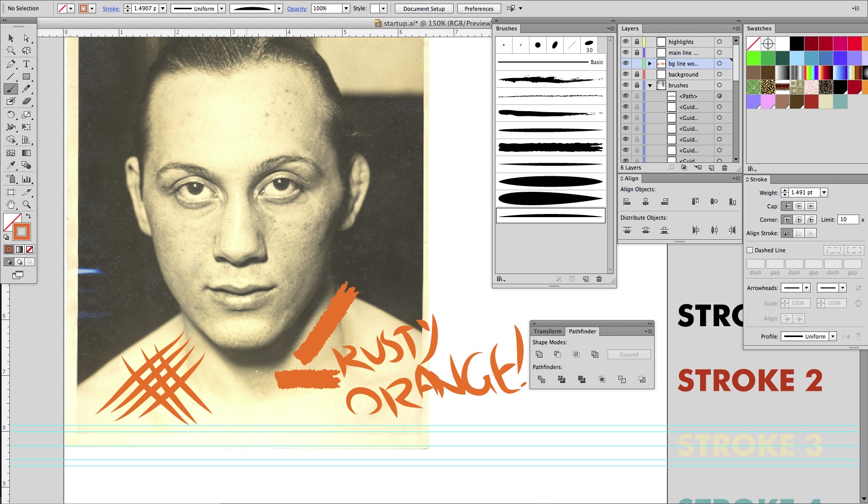Click the Horizontal Align Left icon
The width and height of the screenshot is (868, 504).
(627, 202)
